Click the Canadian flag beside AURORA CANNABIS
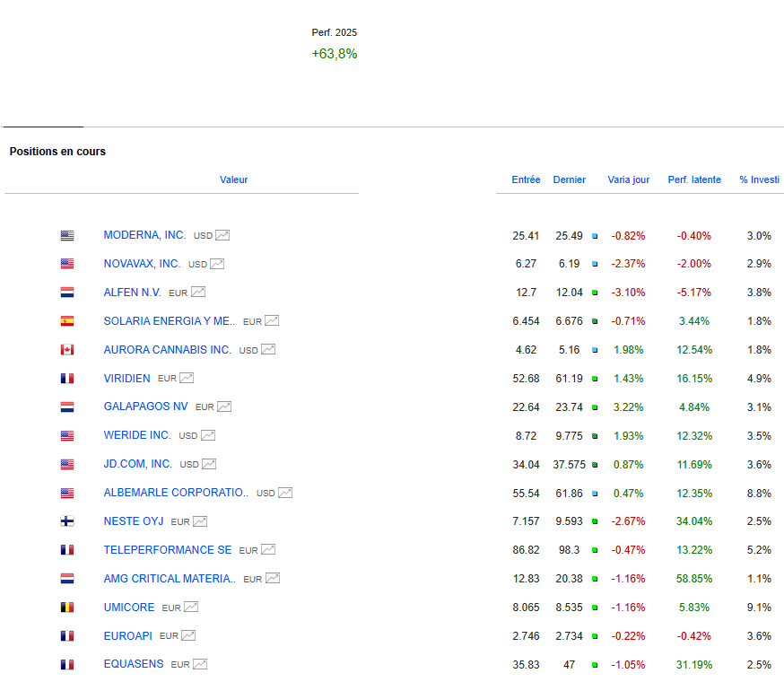Screen dimensions: 784x682 click(x=67, y=350)
